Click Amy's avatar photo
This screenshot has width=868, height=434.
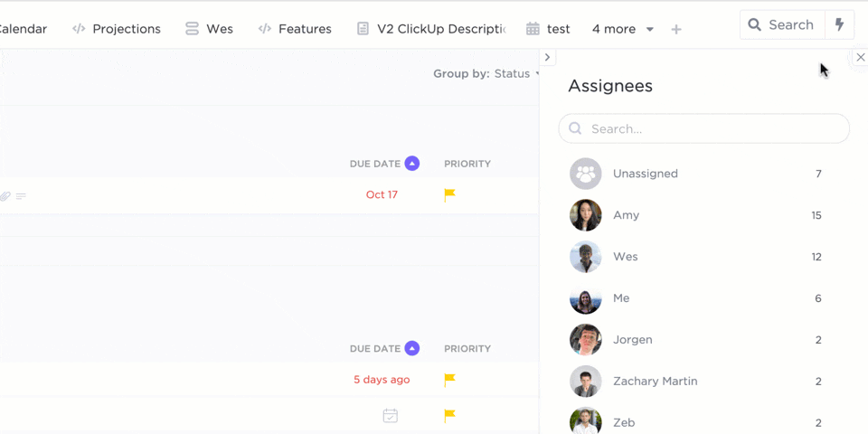point(586,215)
